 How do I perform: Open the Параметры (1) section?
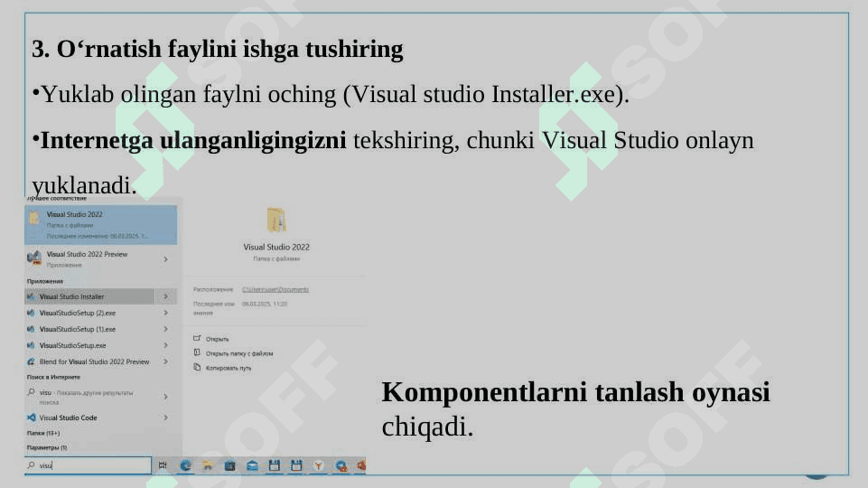click(x=46, y=447)
